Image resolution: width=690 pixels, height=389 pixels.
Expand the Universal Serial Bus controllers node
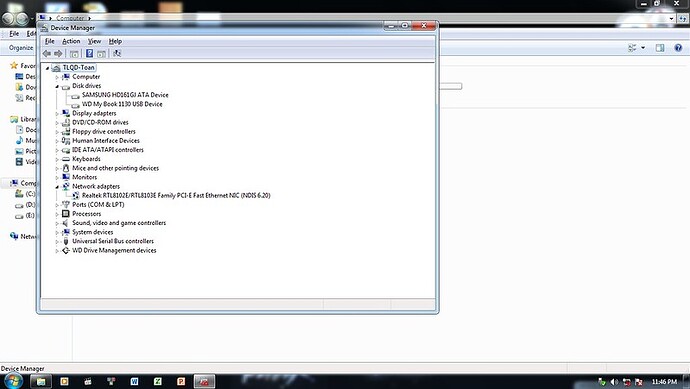57,242
